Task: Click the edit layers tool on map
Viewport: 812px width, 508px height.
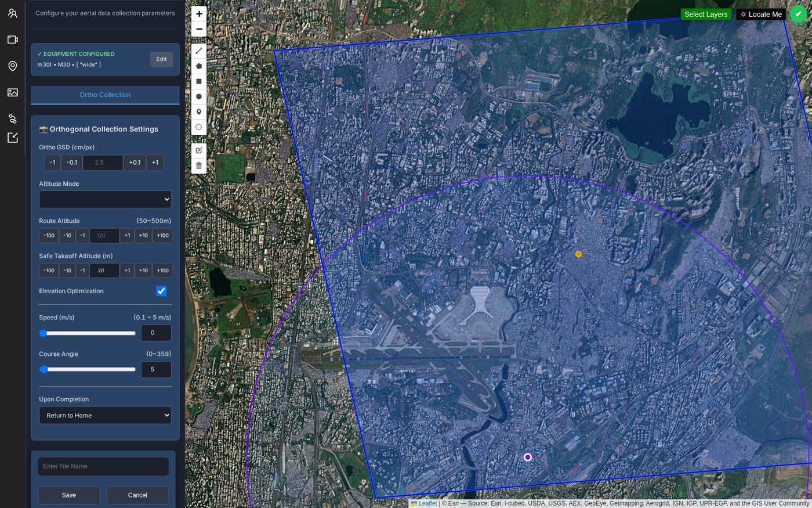Action: 199,150
